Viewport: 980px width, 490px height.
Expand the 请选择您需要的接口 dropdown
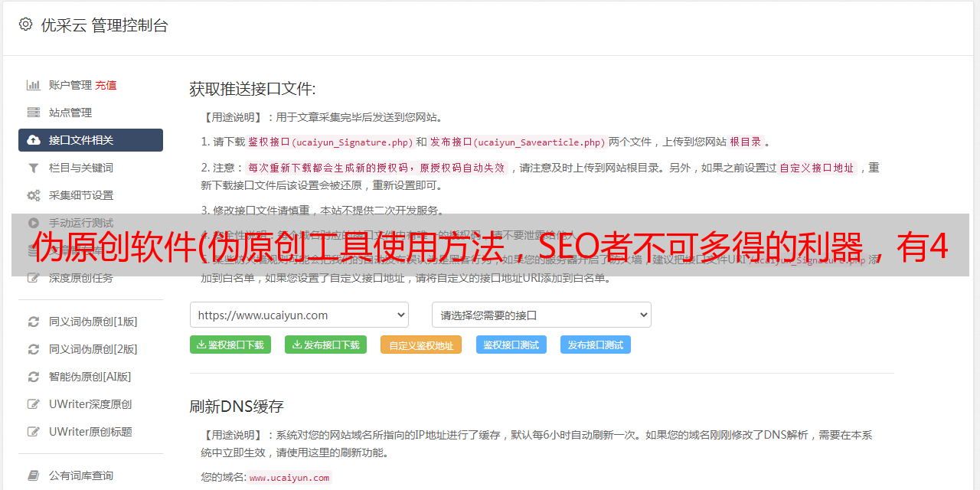point(541,315)
